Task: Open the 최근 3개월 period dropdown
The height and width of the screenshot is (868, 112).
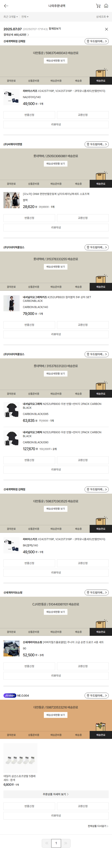Action: point(10,17)
